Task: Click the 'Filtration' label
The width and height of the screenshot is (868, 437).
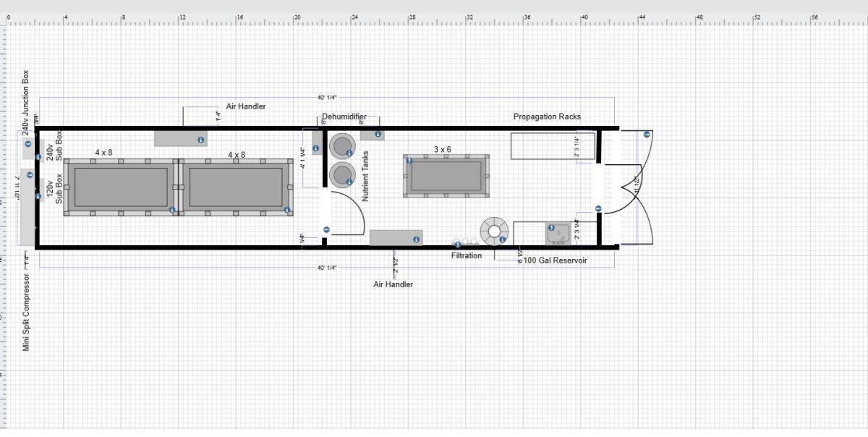Action: [467, 255]
